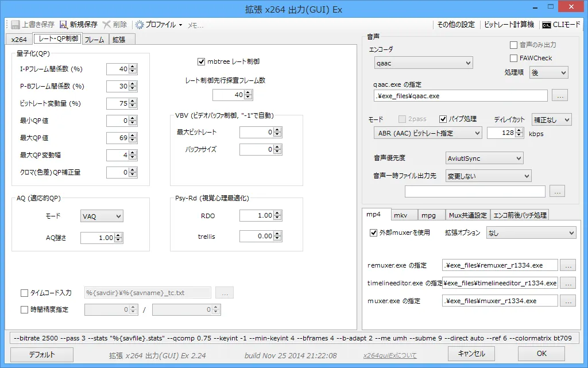Change AQ モード from VAQ
588x368 pixels.
[102, 216]
